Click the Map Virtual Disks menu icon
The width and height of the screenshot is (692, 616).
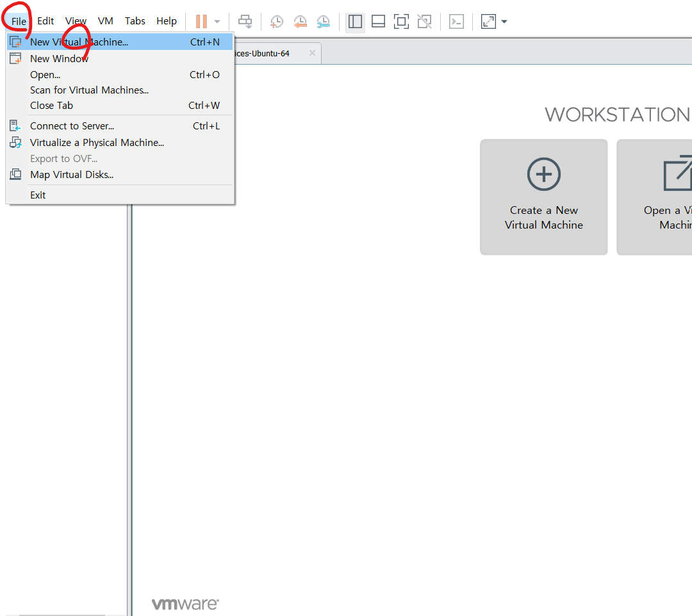coord(15,174)
